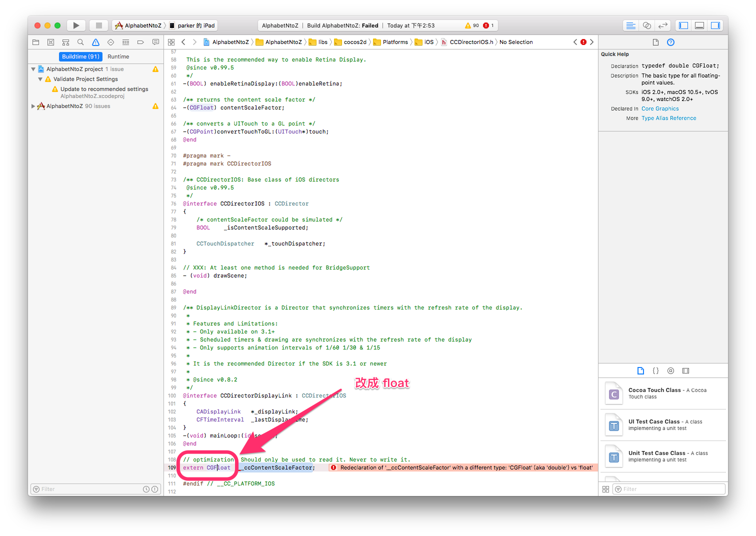The image size is (756, 536).
Task: Collapse Validate Project Settings disclosure triangle
Action: (x=40, y=79)
